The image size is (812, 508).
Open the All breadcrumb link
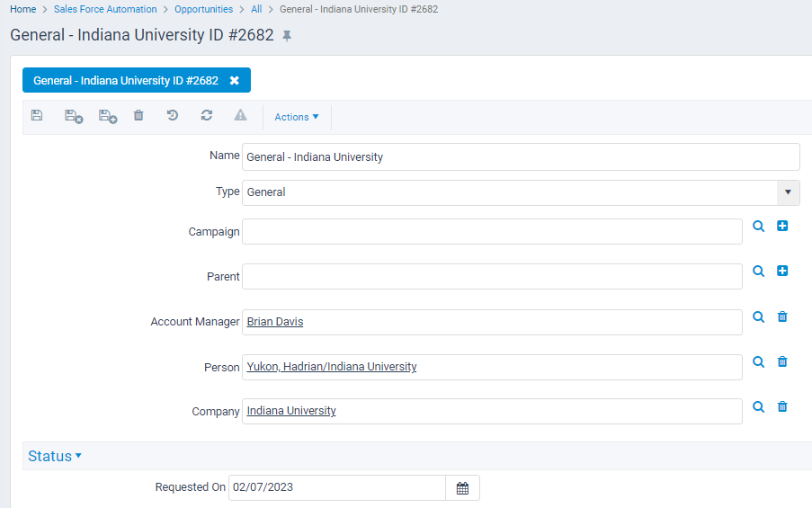[x=256, y=9]
